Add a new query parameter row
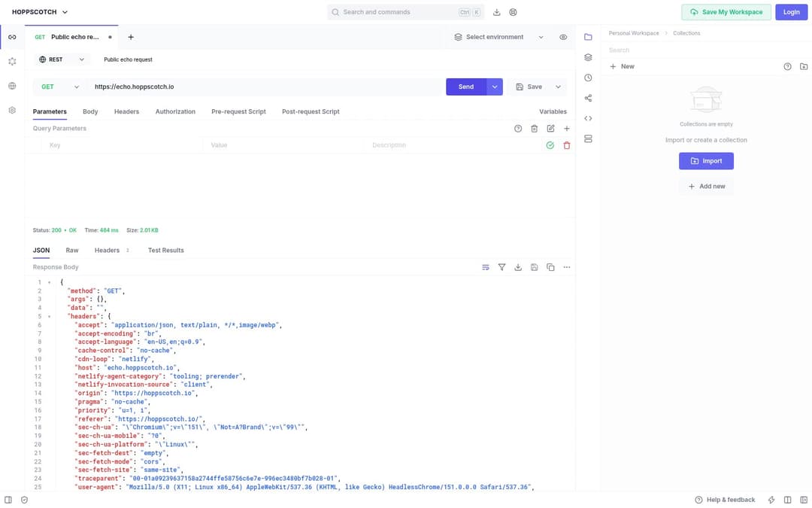Image resolution: width=812 pixels, height=508 pixels. 567,129
